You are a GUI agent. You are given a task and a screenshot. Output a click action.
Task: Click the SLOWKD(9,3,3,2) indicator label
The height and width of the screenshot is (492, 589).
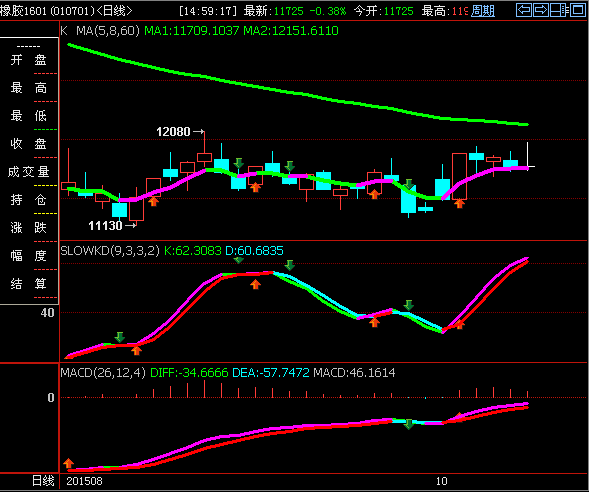click(110, 251)
